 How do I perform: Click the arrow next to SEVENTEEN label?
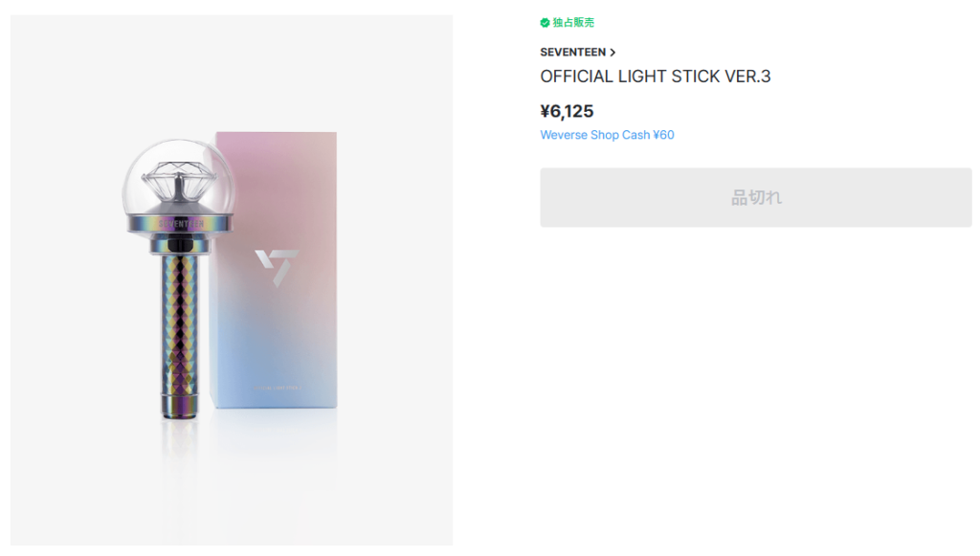[x=612, y=52]
